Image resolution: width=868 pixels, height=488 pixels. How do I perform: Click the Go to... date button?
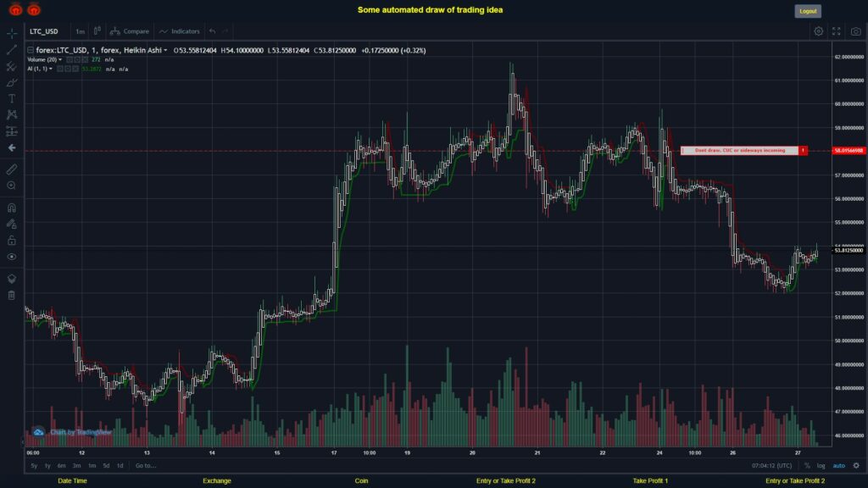click(x=146, y=465)
